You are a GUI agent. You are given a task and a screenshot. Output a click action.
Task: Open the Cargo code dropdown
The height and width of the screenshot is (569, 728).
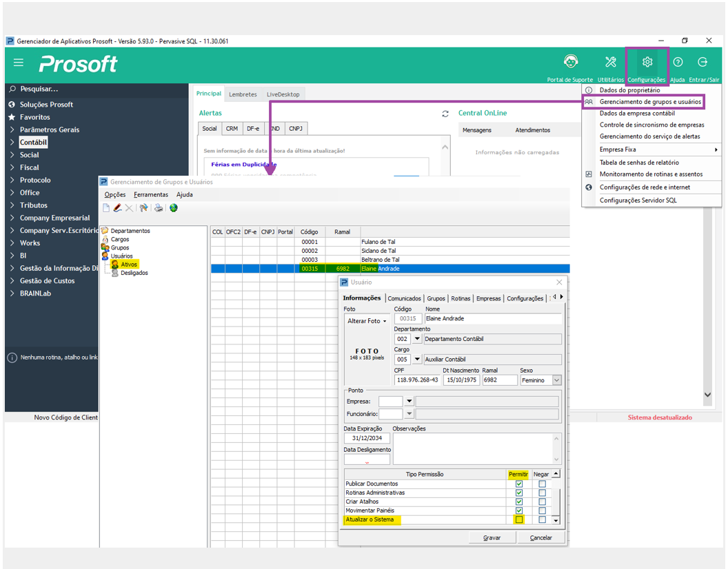(x=417, y=359)
